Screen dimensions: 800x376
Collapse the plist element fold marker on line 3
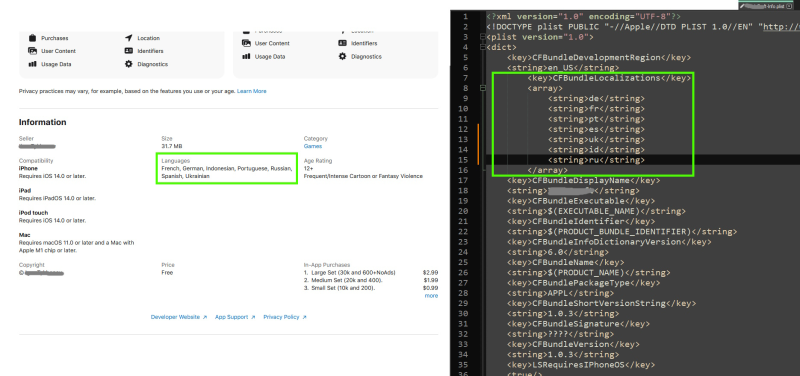click(x=483, y=37)
